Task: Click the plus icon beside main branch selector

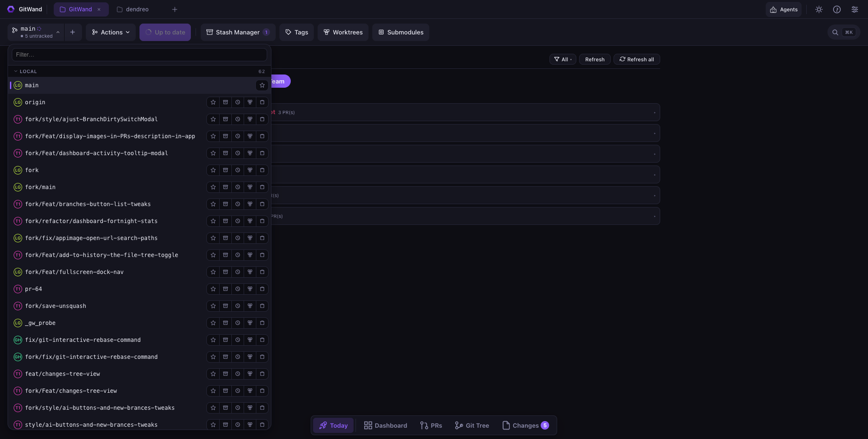Action: point(73,32)
